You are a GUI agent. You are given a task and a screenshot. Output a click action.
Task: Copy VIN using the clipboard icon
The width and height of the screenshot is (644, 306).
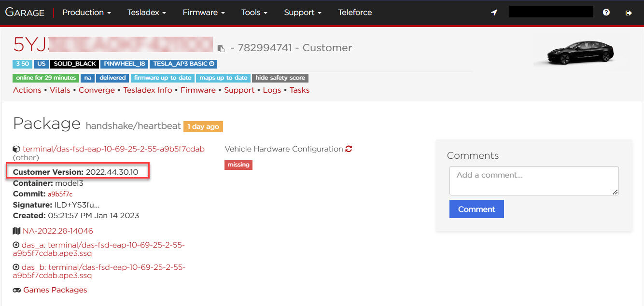(221, 48)
